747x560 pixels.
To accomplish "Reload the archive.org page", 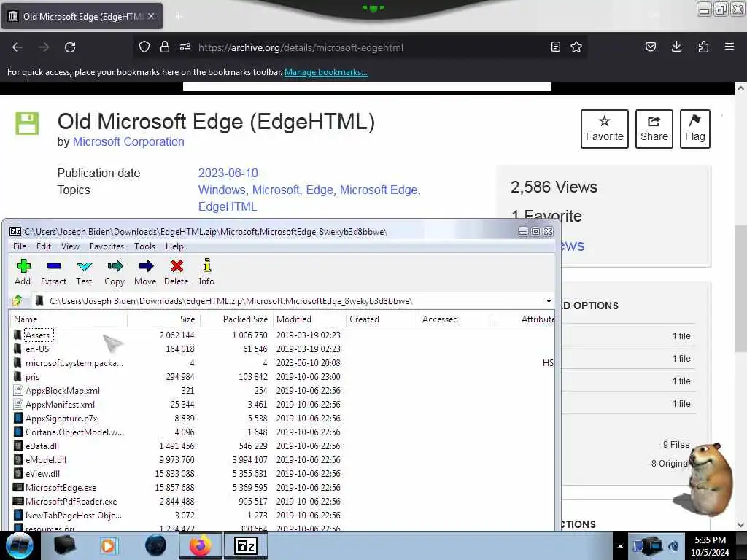I will 70,47.
